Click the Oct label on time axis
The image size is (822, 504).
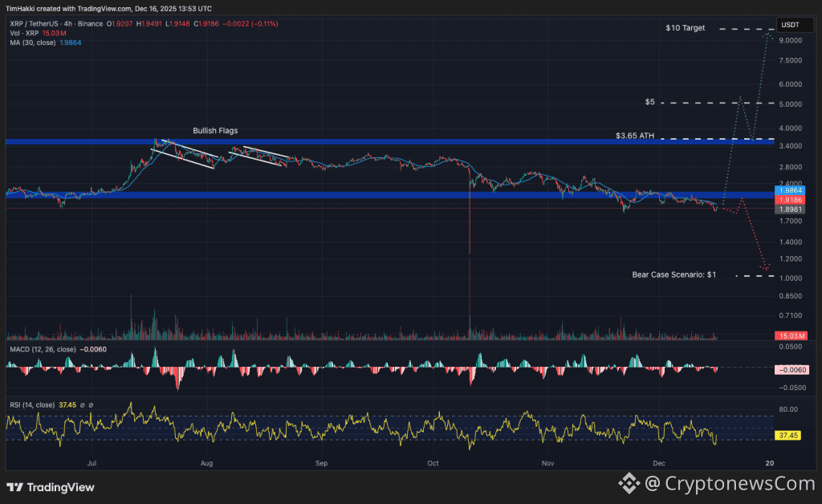[x=433, y=463]
